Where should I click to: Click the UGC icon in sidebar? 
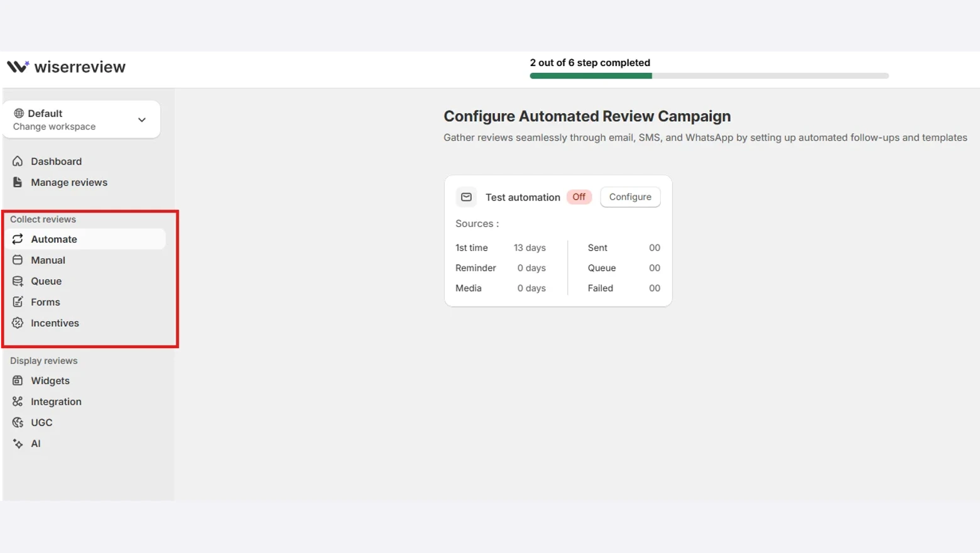click(x=18, y=422)
